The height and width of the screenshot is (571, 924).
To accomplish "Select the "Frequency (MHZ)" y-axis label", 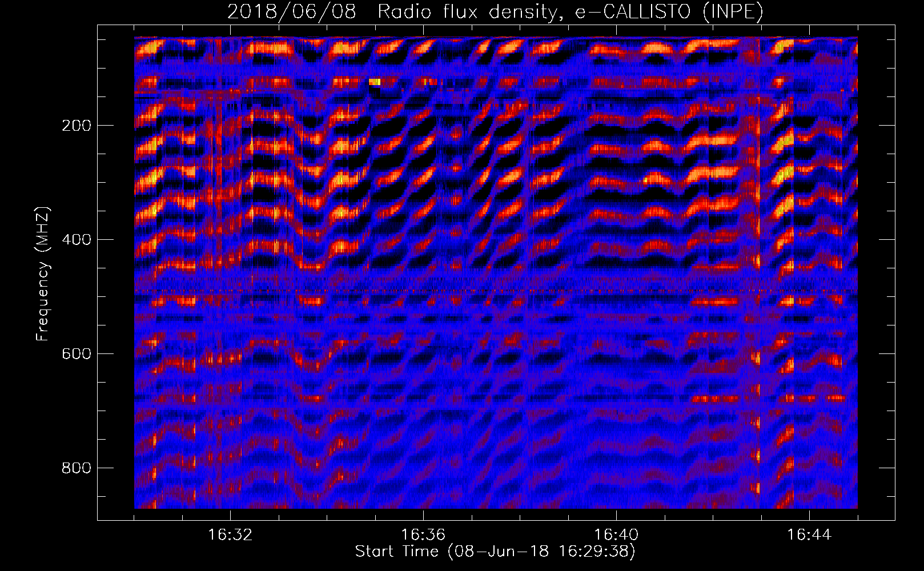I will point(43,274).
